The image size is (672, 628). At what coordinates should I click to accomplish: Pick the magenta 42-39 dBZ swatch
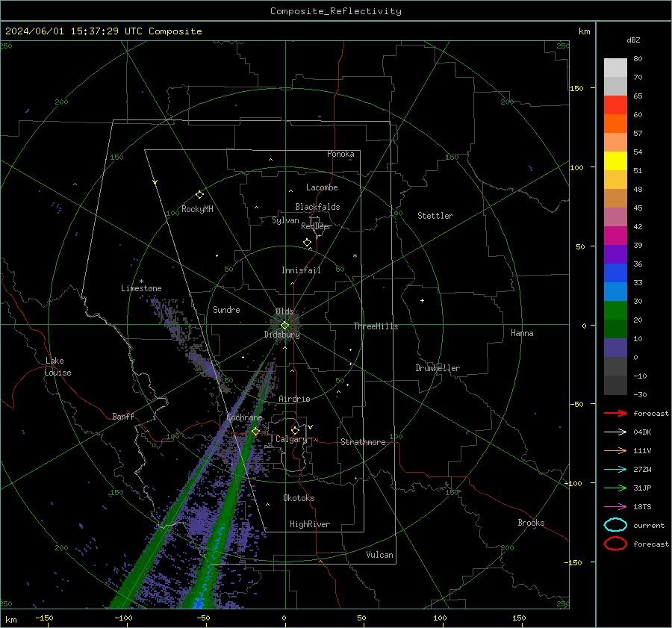(615, 236)
